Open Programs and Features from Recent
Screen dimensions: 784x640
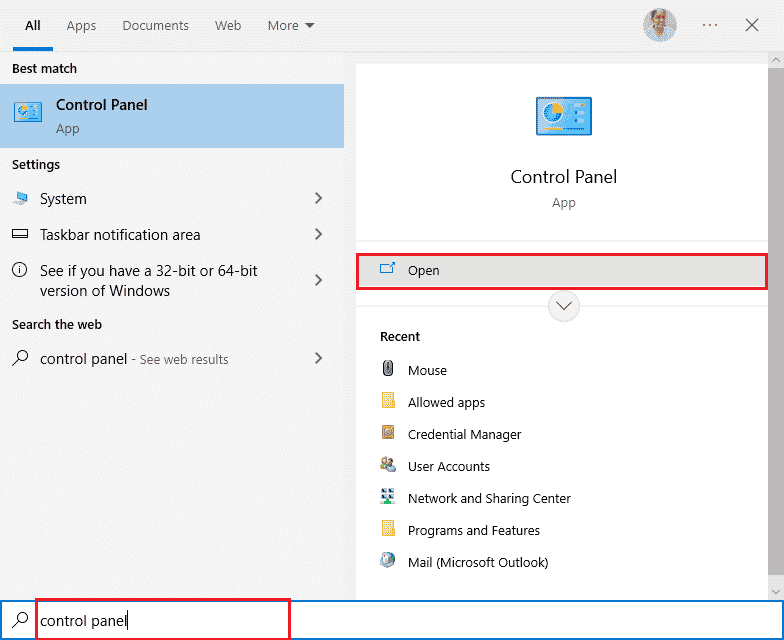click(x=473, y=530)
